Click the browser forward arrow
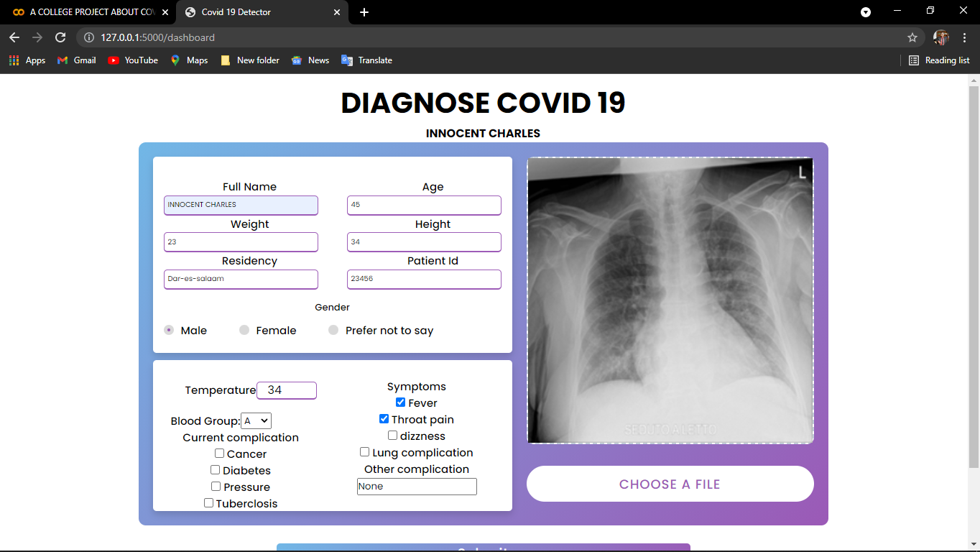The width and height of the screenshot is (980, 552). pyautogui.click(x=37, y=37)
